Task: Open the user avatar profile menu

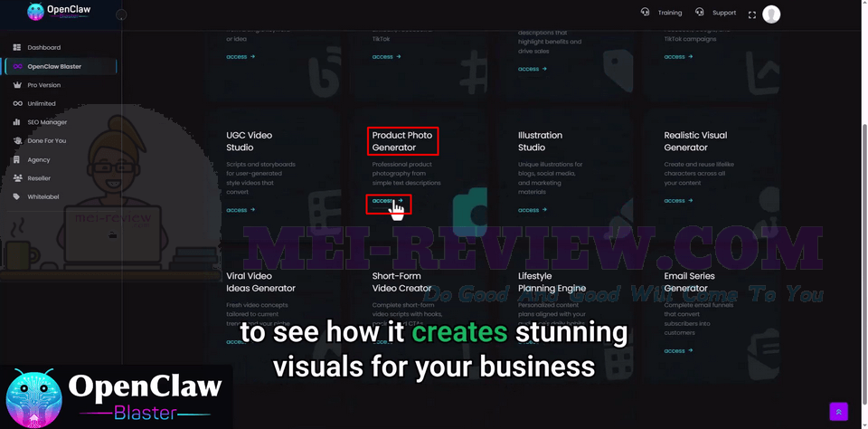Action: (x=771, y=14)
